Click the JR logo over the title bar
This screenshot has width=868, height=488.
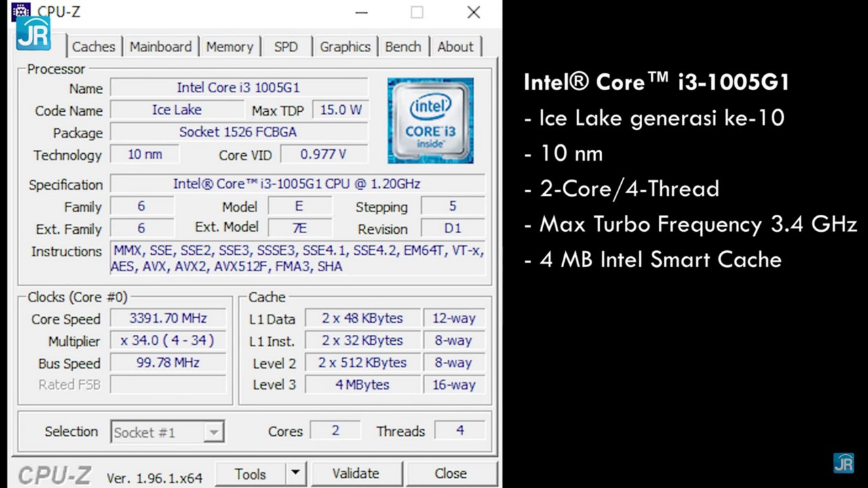coord(33,34)
